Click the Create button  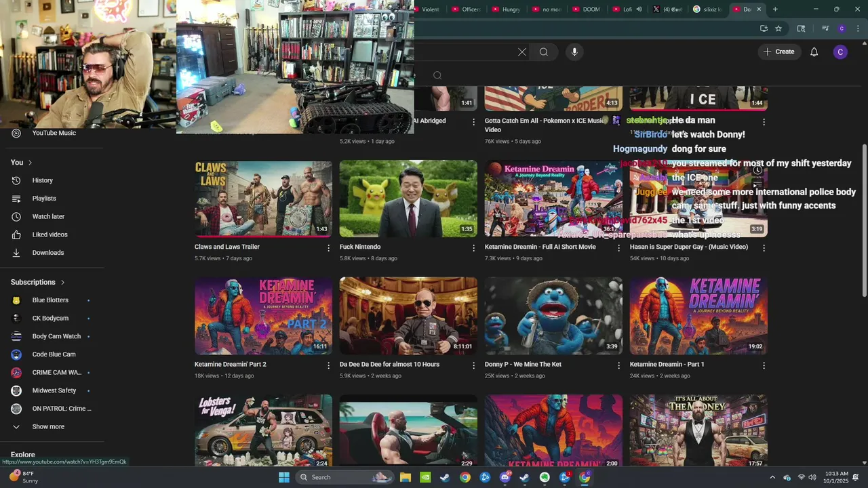coord(778,52)
